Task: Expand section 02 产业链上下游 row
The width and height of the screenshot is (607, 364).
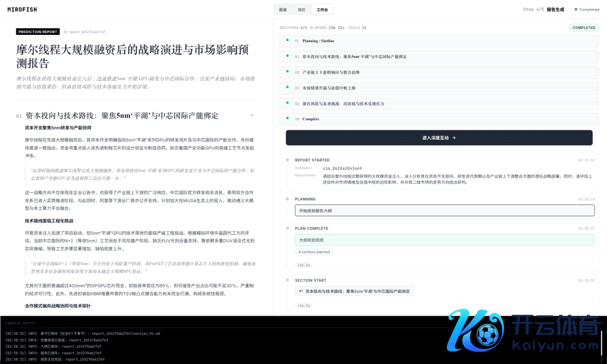Action: pos(439,72)
